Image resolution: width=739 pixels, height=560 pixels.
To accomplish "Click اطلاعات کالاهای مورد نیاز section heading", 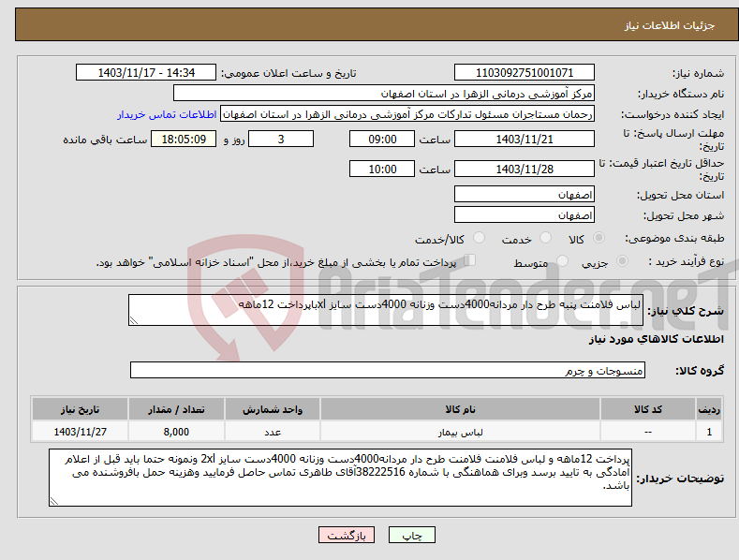I will [x=656, y=339].
